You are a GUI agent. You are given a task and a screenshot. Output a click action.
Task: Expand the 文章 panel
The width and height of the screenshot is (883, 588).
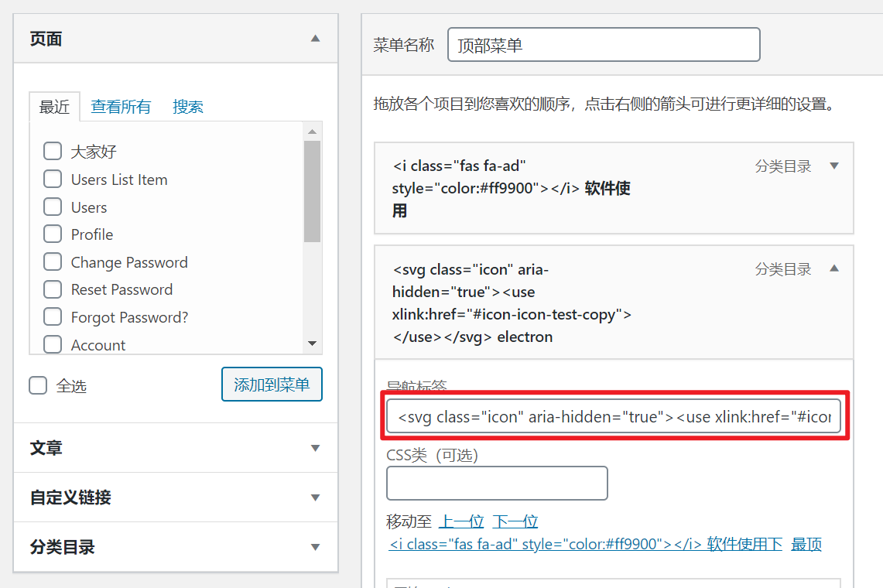[x=316, y=448]
